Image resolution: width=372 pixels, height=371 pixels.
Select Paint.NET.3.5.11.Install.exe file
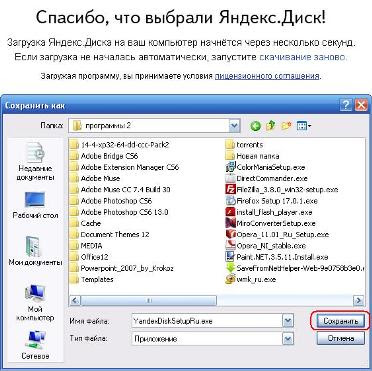(277, 257)
